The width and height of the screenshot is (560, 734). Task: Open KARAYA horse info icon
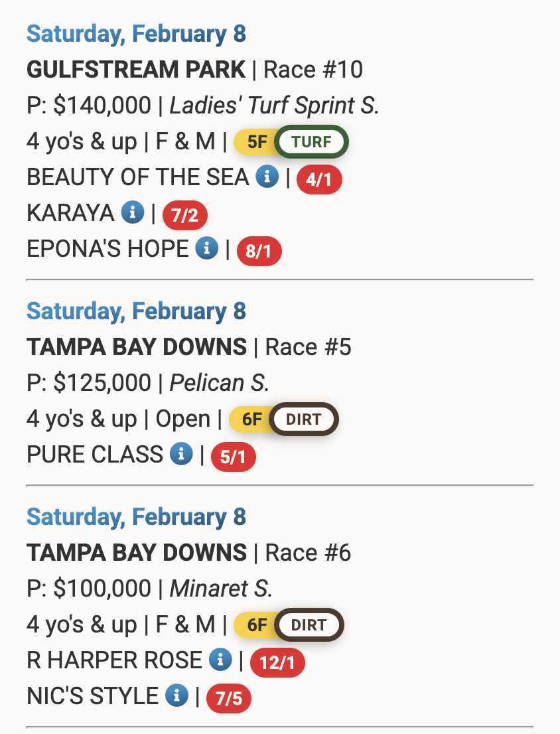(x=132, y=212)
